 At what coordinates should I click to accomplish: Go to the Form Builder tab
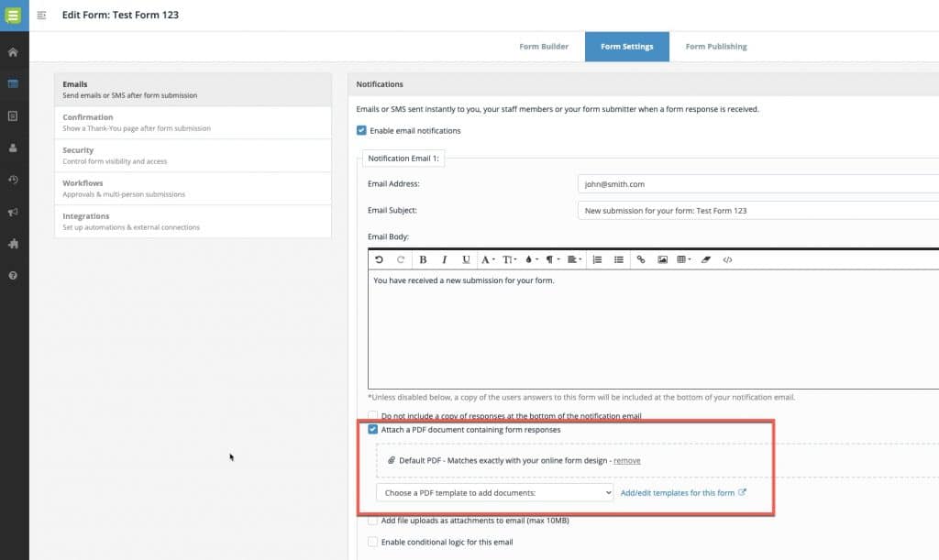point(542,46)
